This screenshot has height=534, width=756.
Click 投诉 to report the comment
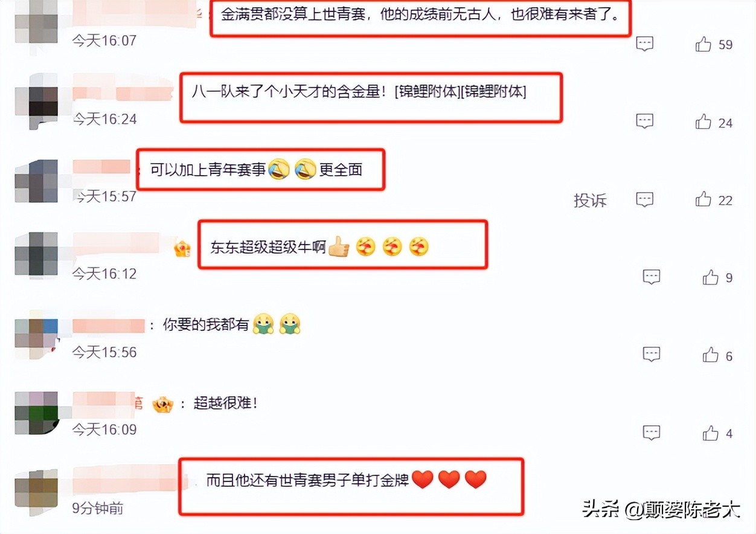[590, 201]
